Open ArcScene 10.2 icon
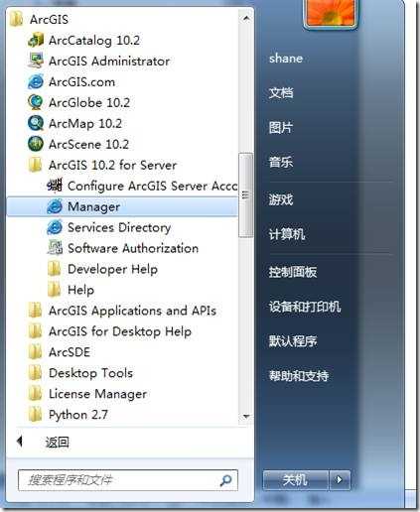The height and width of the screenshot is (512, 420). [x=36, y=144]
